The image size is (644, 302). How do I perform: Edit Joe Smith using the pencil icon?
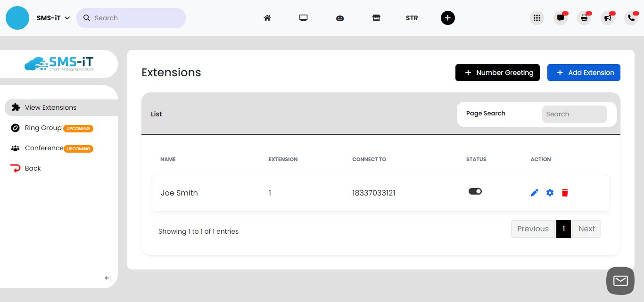click(x=534, y=193)
